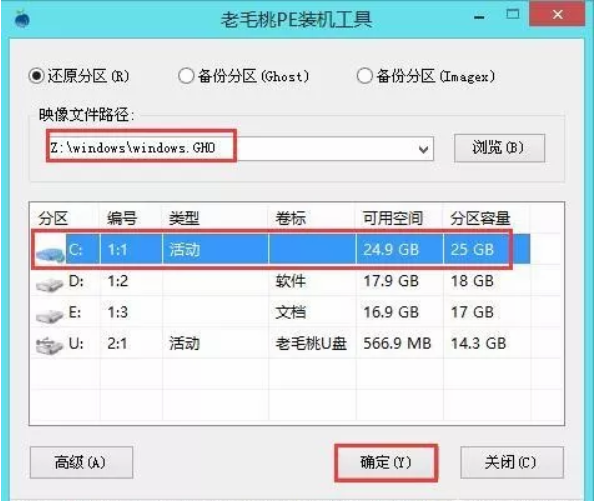Click 活动 type in C: row
The height and width of the screenshot is (501, 594).
click(184, 250)
